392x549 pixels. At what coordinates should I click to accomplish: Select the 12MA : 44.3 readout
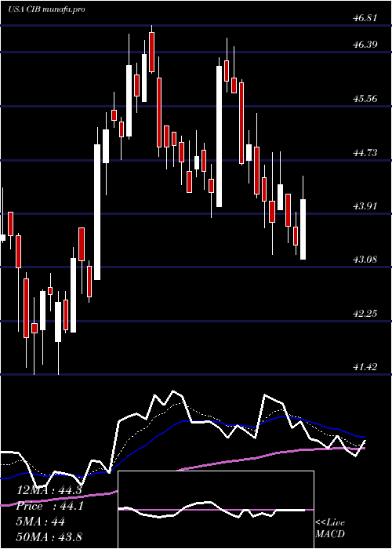point(49,490)
